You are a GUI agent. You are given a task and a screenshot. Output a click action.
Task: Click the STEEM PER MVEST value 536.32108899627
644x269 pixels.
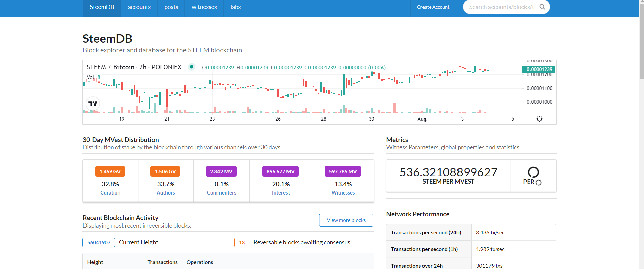448,172
